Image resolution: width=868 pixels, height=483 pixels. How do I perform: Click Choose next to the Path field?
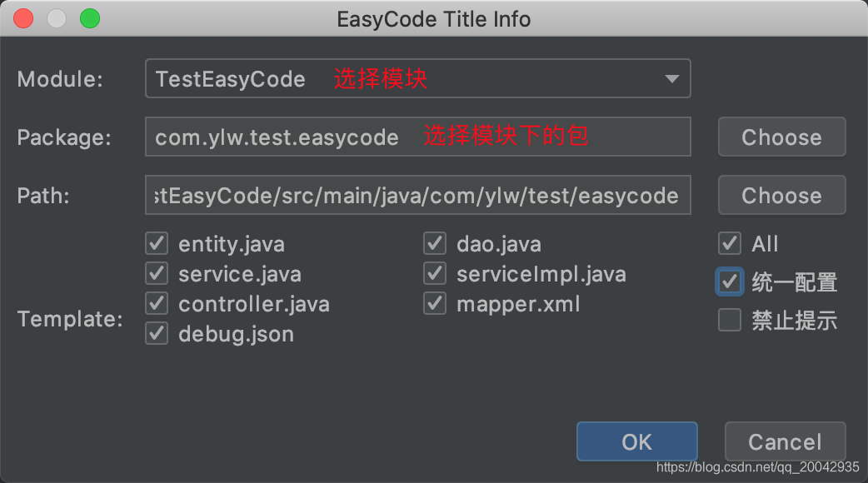(781, 195)
